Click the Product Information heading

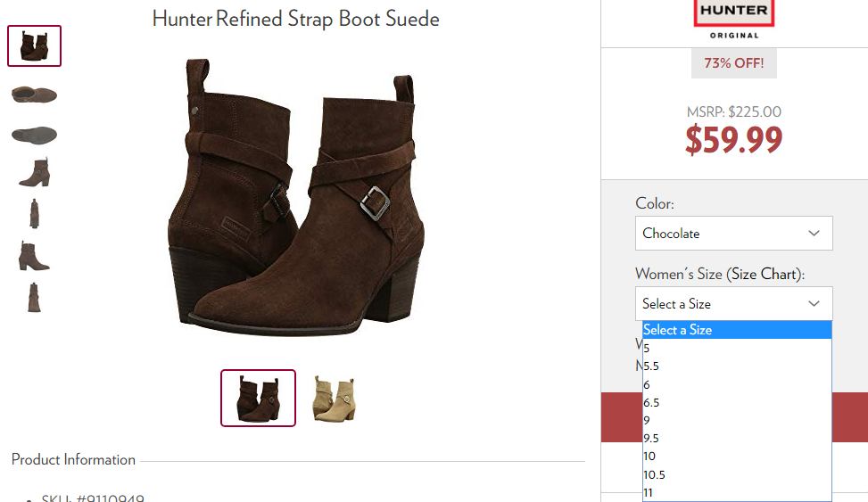(73, 459)
